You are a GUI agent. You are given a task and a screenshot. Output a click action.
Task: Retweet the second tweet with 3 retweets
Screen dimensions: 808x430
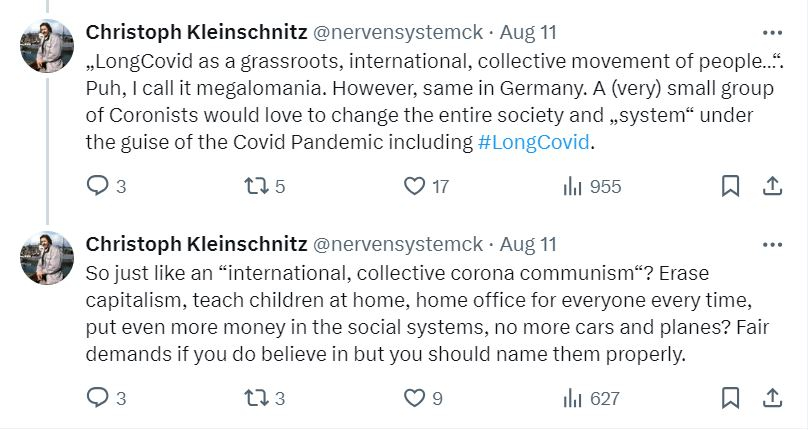(255, 398)
